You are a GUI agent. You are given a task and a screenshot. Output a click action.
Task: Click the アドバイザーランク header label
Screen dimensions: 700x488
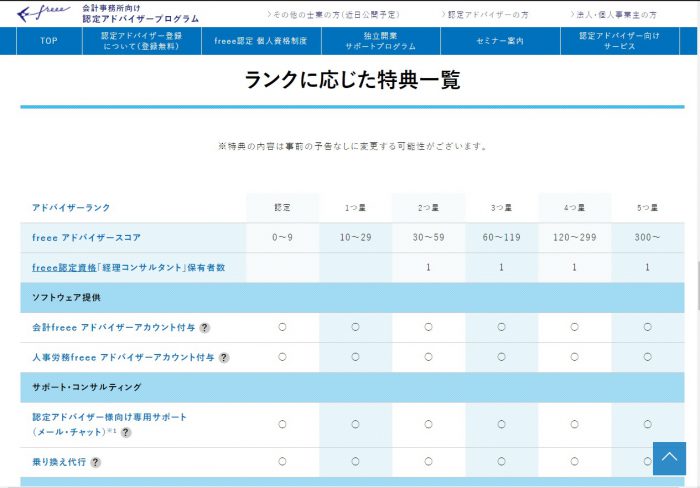click(71, 208)
